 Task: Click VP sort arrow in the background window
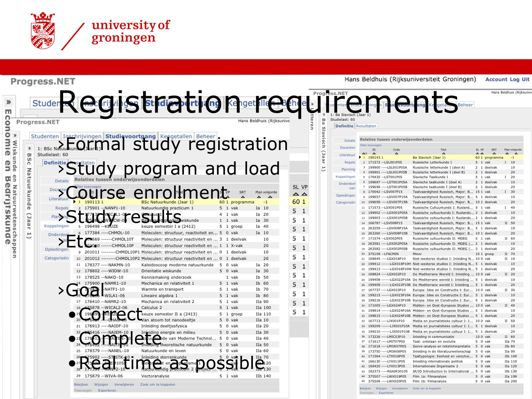pos(304,194)
